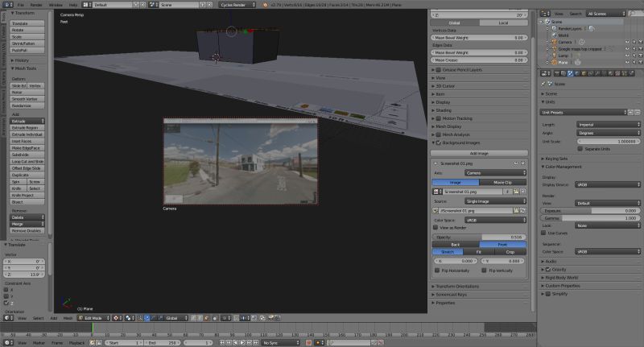Click the Lamp object icon in outliner
This screenshot has width=644, height=347.
[554, 56]
